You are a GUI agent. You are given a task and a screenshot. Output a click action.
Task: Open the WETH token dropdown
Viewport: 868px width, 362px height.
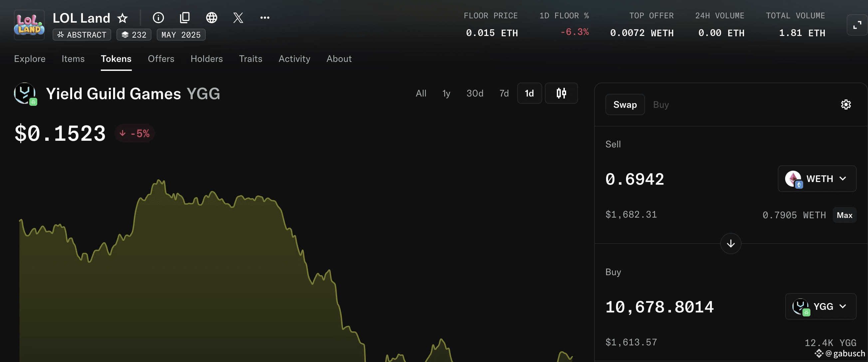(817, 178)
